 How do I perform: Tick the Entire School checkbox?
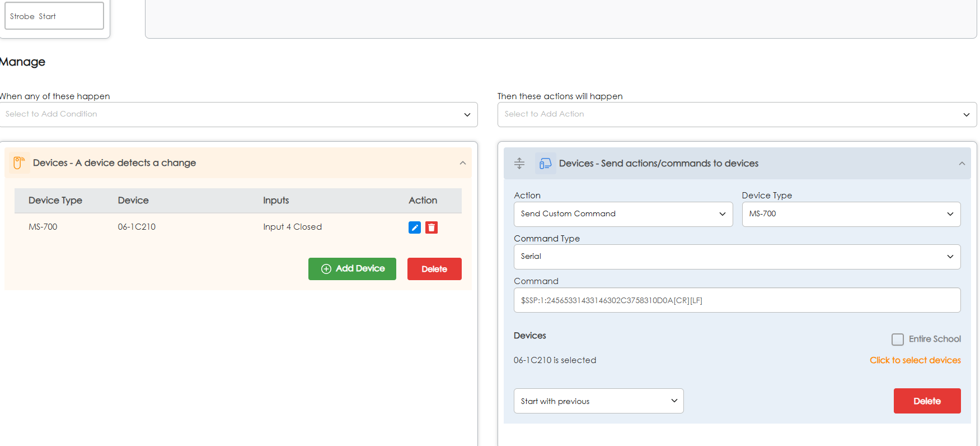click(898, 340)
